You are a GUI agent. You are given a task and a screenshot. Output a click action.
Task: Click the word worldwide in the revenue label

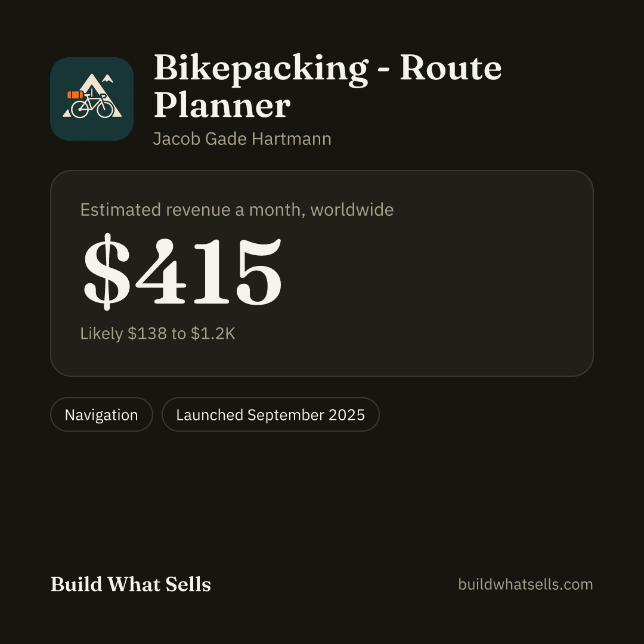[352, 209]
